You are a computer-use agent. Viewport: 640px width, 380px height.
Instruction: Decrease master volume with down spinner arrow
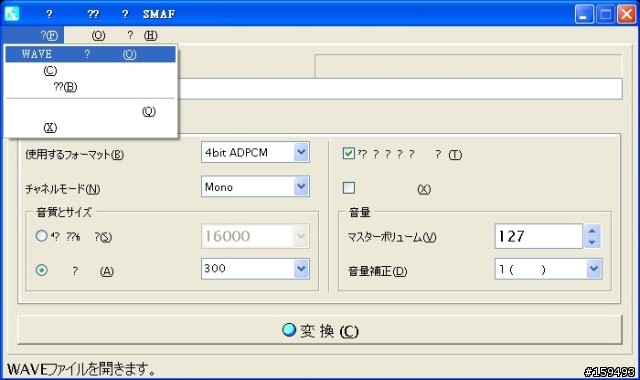(592, 242)
